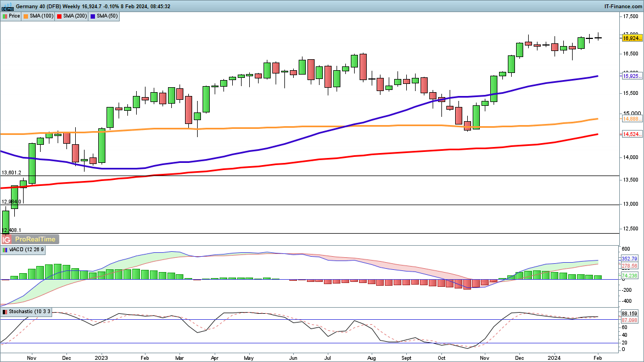The height and width of the screenshot is (362, 644).
Task: Click the 20 label on the Stochastic axis
Action: click(624, 343)
